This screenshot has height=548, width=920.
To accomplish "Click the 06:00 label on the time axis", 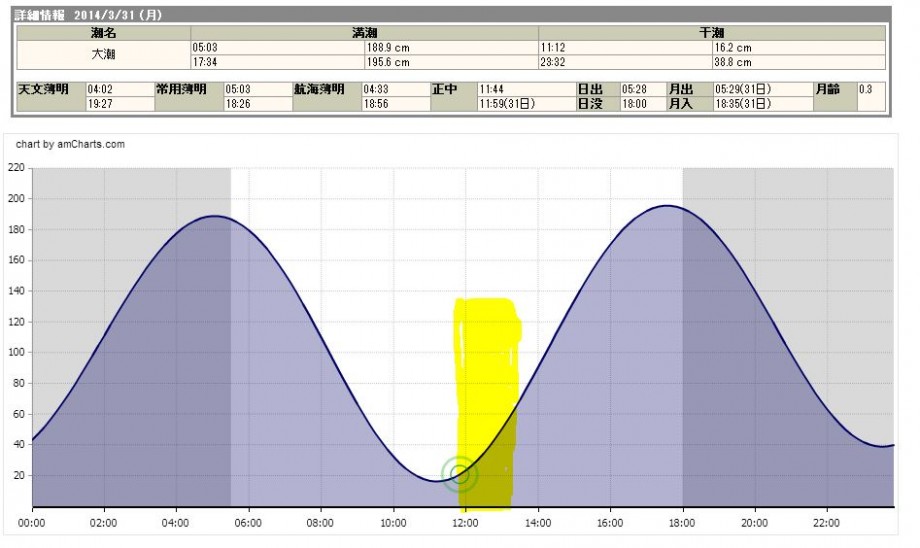I will click(248, 523).
